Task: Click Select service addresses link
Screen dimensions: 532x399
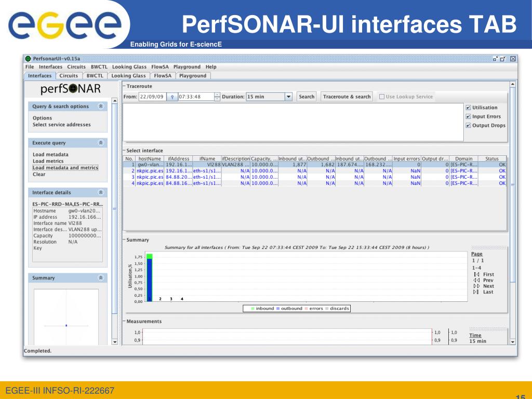Action: (62, 125)
